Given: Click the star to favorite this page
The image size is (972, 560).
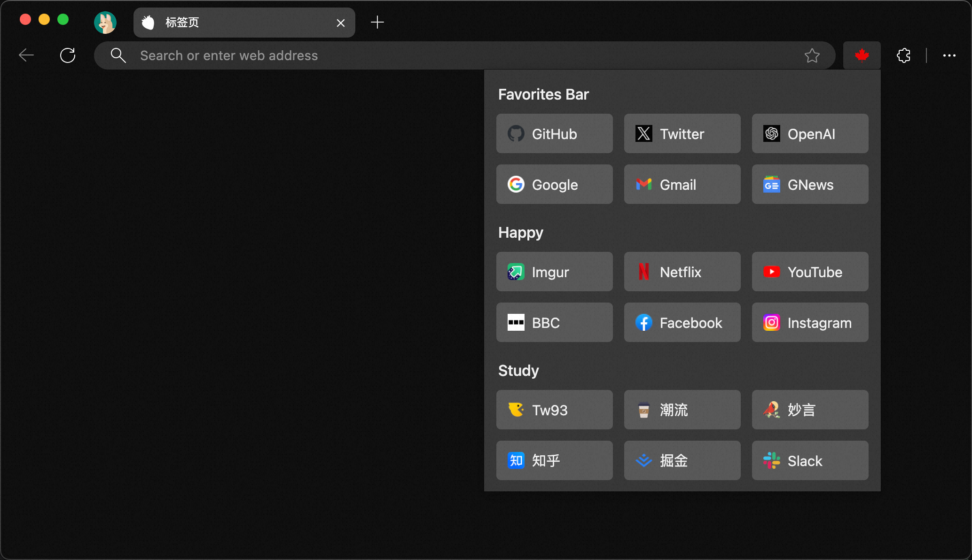Looking at the screenshot, I should click(x=812, y=55).
